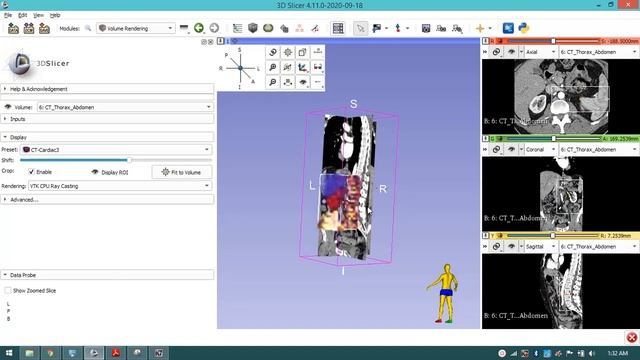Click the Shift slider handle

pos(129,160)
